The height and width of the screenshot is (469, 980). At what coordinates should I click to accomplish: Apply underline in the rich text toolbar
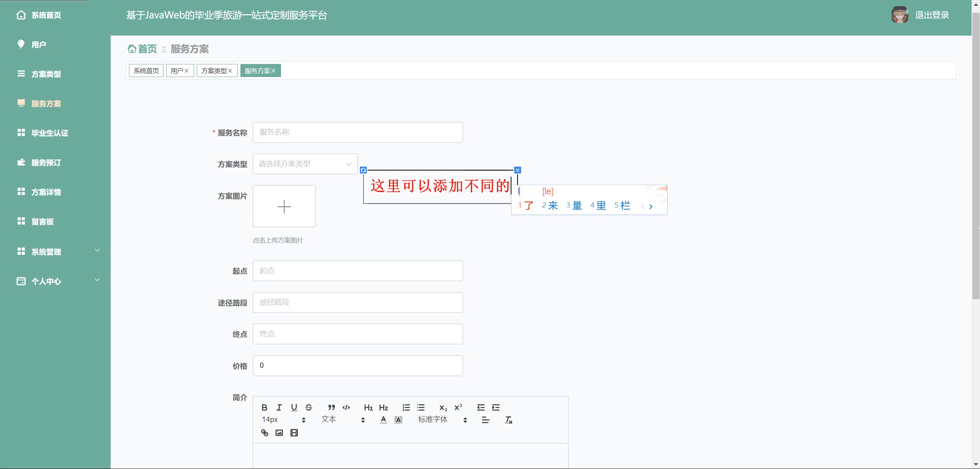tap(294, 407)
